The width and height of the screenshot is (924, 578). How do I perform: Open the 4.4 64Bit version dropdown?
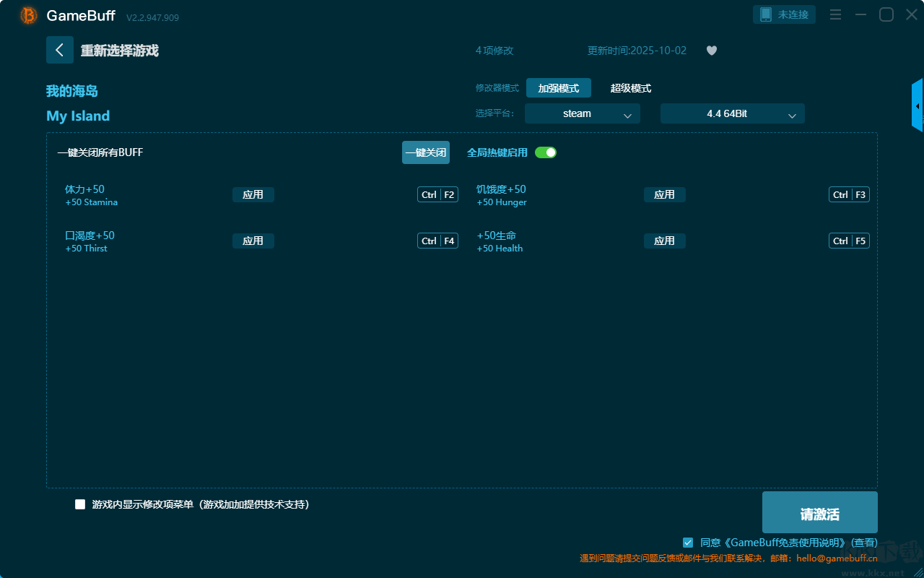[732, 113]
